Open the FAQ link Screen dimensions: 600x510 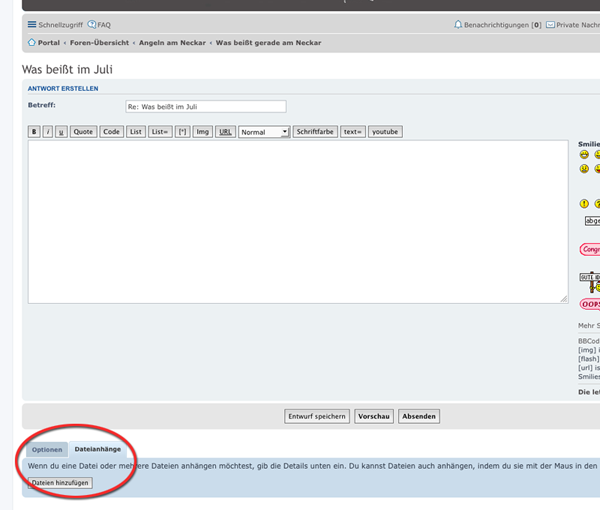point(104,25)
